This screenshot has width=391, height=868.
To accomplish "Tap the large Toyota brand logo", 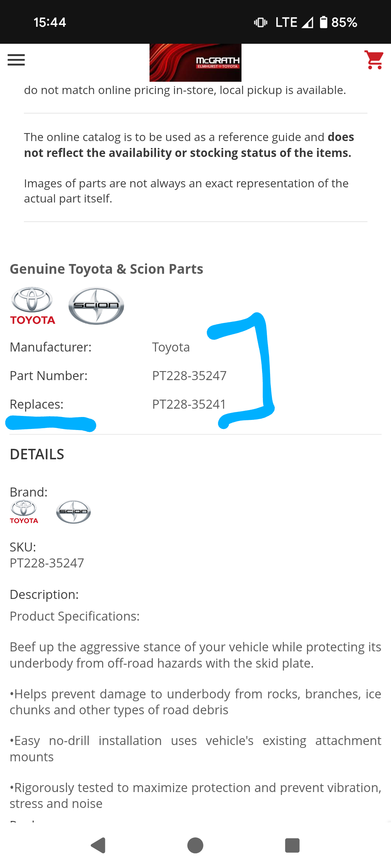I will 33,306.
